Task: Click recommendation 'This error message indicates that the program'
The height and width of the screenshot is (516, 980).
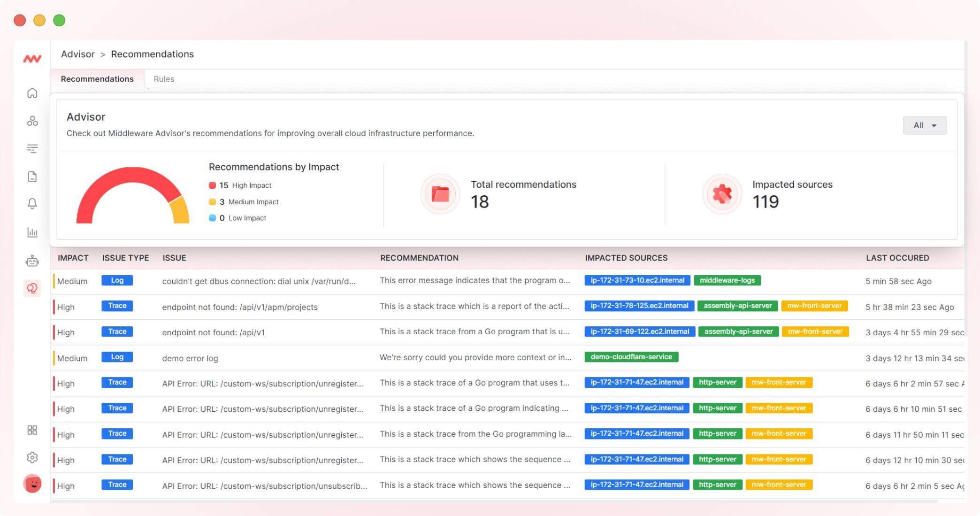Action: 475,280
